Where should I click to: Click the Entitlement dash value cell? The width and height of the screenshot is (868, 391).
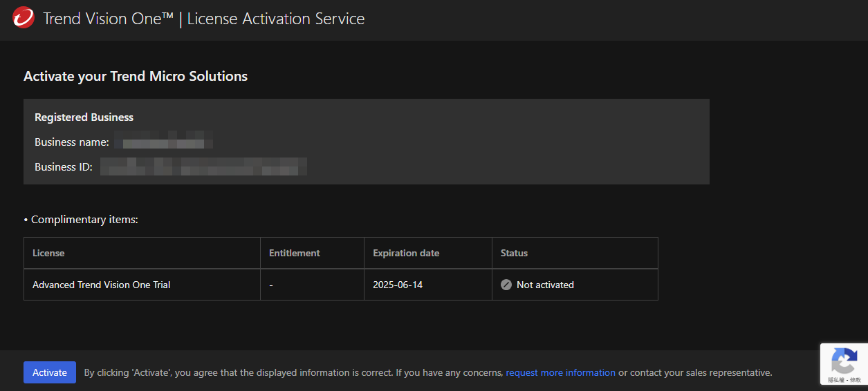pos(271,285)
